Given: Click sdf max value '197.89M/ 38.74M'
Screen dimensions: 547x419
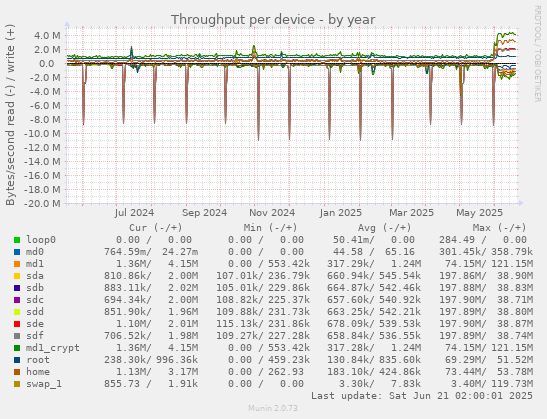Looking at the screenshot, I should pos(486,336).
